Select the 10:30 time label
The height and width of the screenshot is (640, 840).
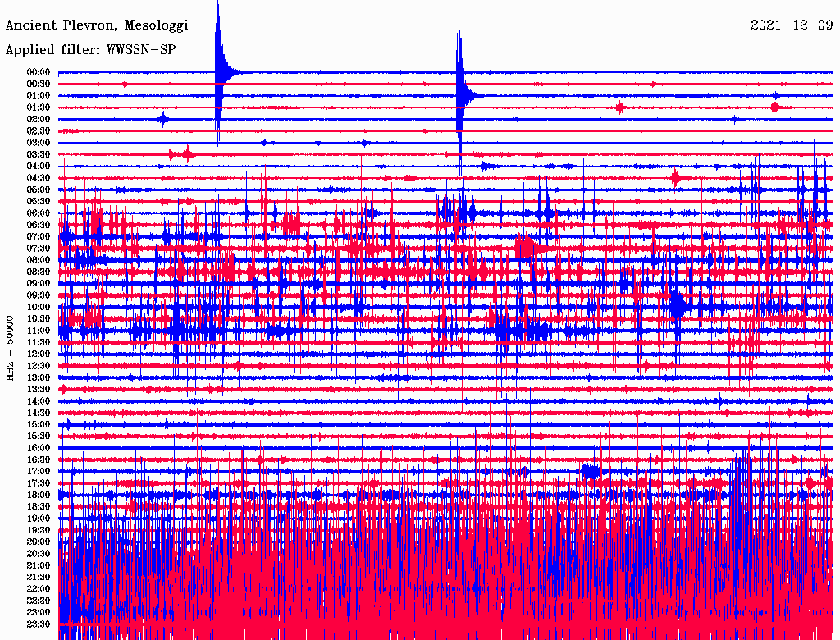click(39, 319)
